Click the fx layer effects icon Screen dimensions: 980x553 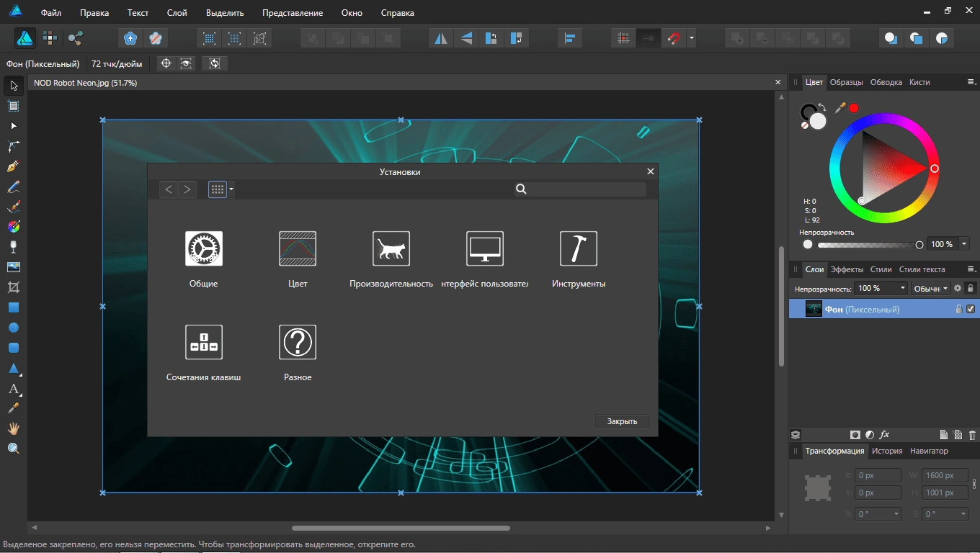tap(885, 435)
